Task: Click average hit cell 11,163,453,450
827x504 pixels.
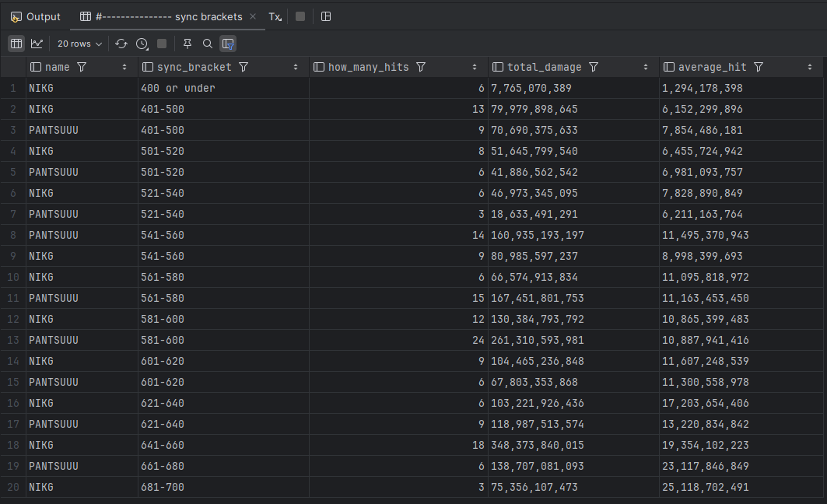Action: [741, 299]
